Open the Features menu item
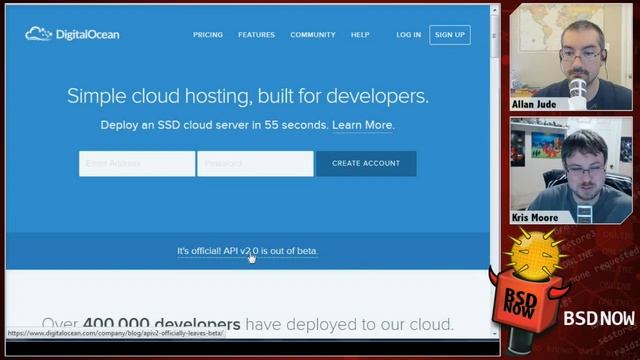Viewport: 640px width, 360px height. coord(256,35)
